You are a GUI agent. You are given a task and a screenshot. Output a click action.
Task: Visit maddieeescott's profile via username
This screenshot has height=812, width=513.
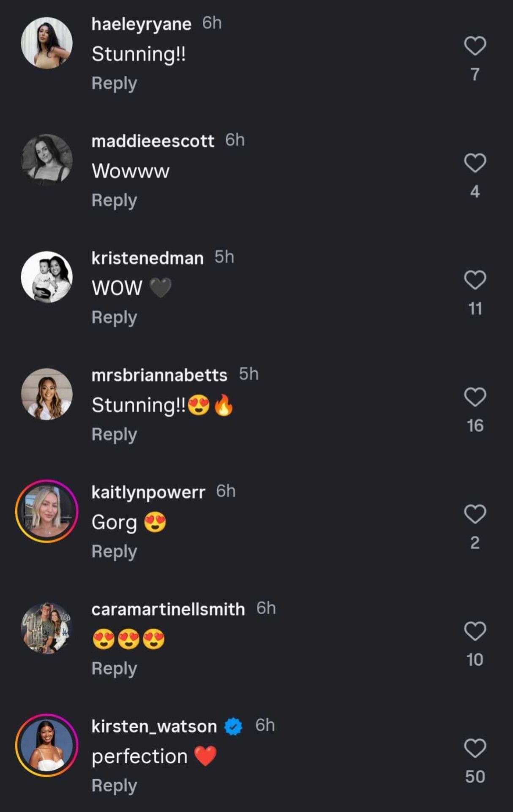[x=153, y=141]
